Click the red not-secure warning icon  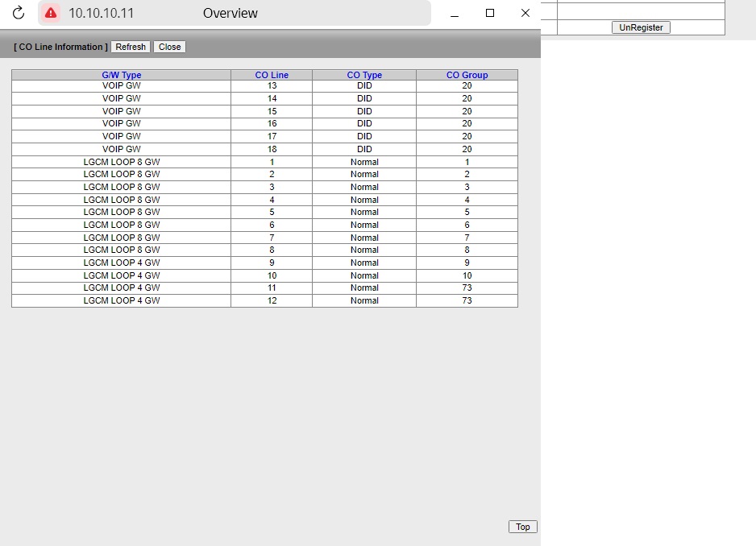click(51, 13)
